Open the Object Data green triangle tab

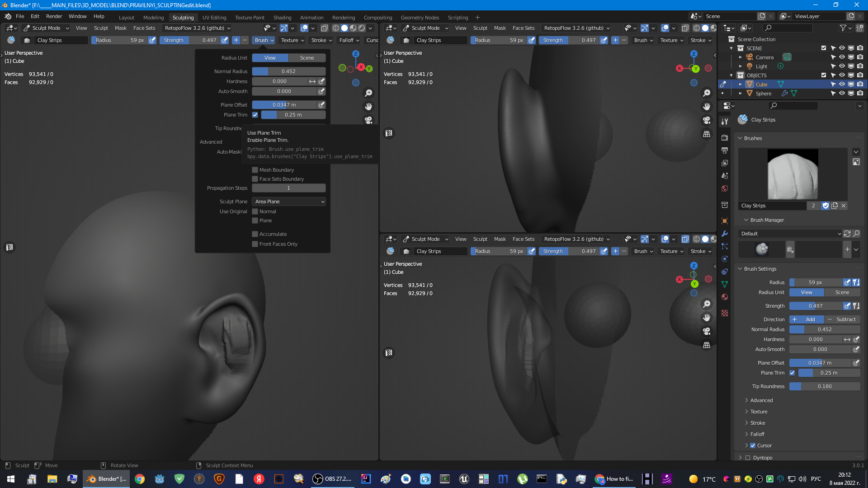(725, 284)
